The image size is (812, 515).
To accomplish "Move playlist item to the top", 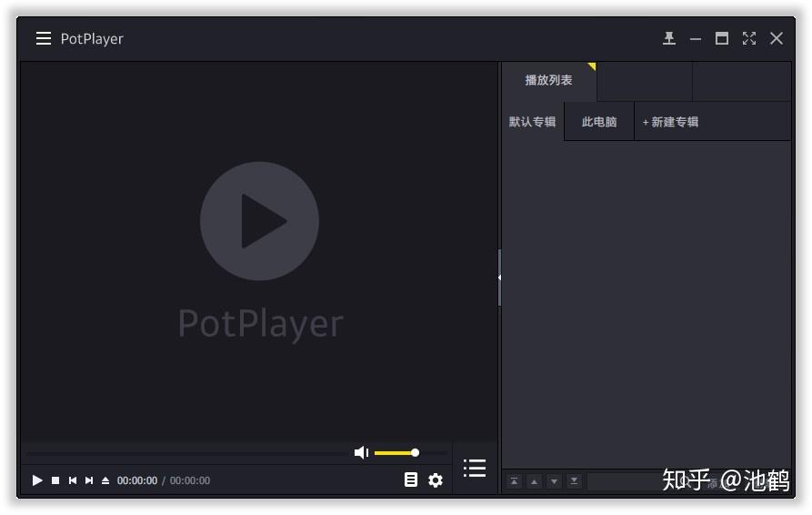I will click(x=515, y=481).
